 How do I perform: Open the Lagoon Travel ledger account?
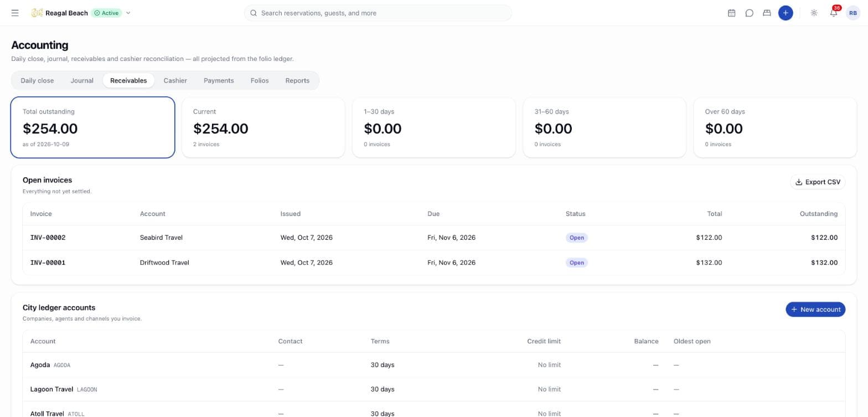(x=434, y=389)
